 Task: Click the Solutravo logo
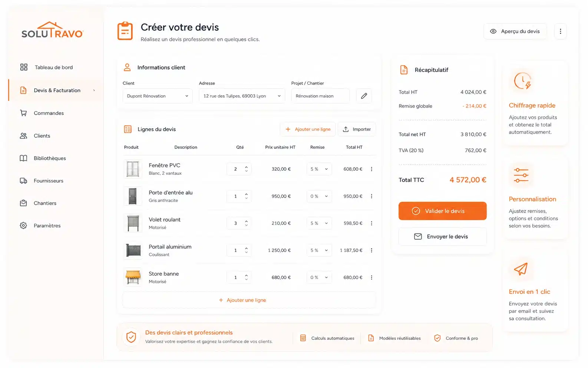click(x=52, y=30)
